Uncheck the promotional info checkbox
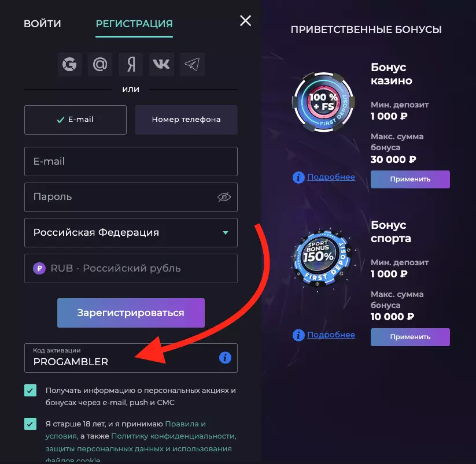Image resolution: width=476 pixels, height=464 pixels. point(31,391)
